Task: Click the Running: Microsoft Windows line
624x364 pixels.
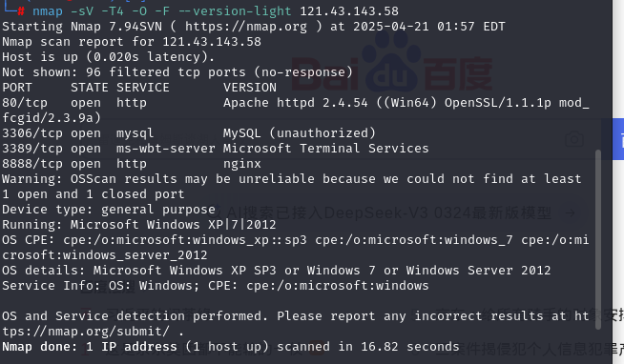Action: tap(139, 225)
